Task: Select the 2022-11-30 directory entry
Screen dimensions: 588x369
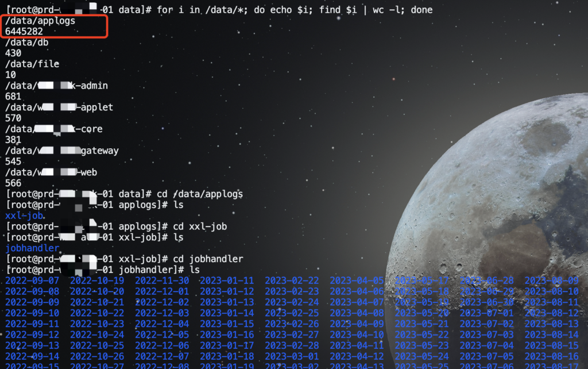Action: coord(162,280)
